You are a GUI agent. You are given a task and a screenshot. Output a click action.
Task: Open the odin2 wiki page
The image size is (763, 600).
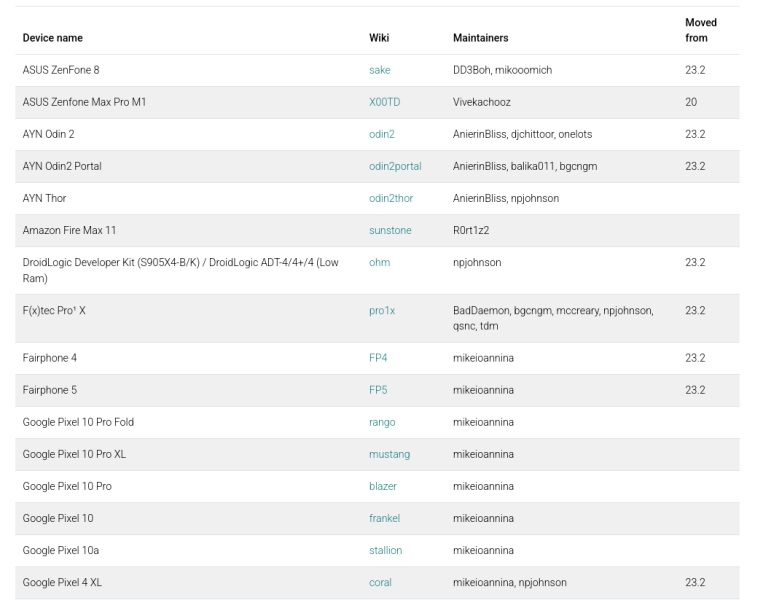pos(382,134)
